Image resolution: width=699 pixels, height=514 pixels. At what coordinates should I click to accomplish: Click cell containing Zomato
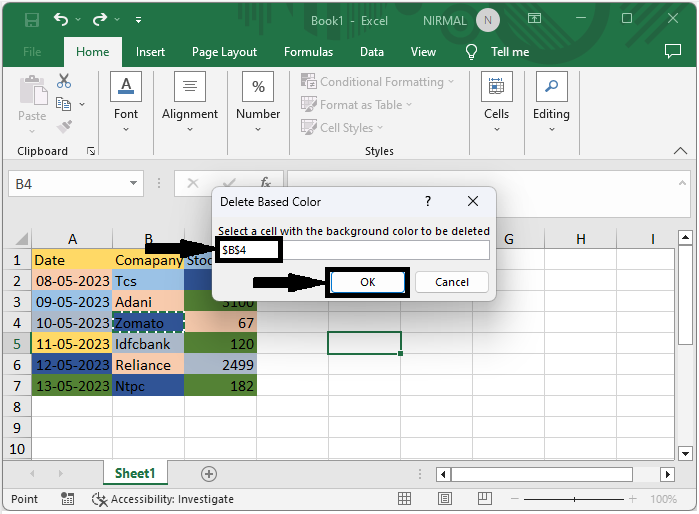[148, 323]
